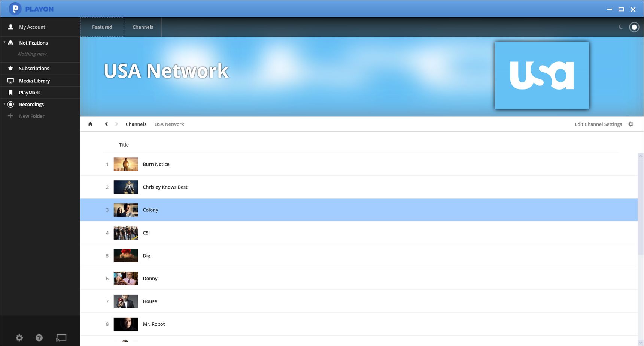
Task: Go to home via house icon
Action: (x=90, y=124)
